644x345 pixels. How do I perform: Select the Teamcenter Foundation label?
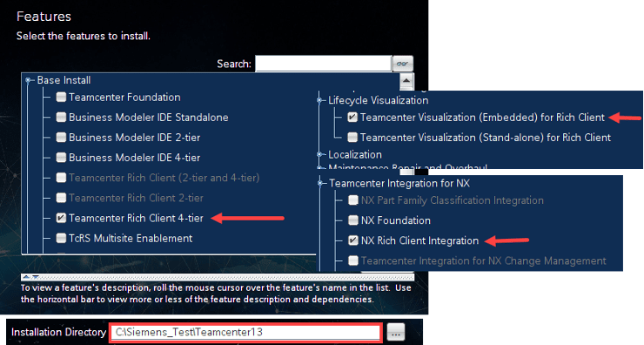[x=124, y=97]
